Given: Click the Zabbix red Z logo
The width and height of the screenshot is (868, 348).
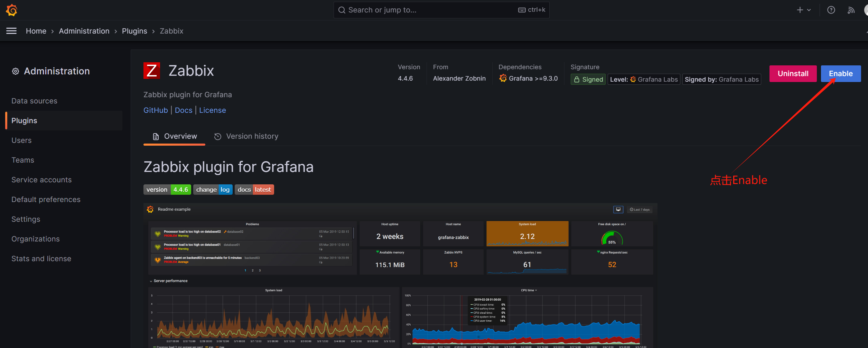Looking at the screenshot, I should (x=152, y=71).
